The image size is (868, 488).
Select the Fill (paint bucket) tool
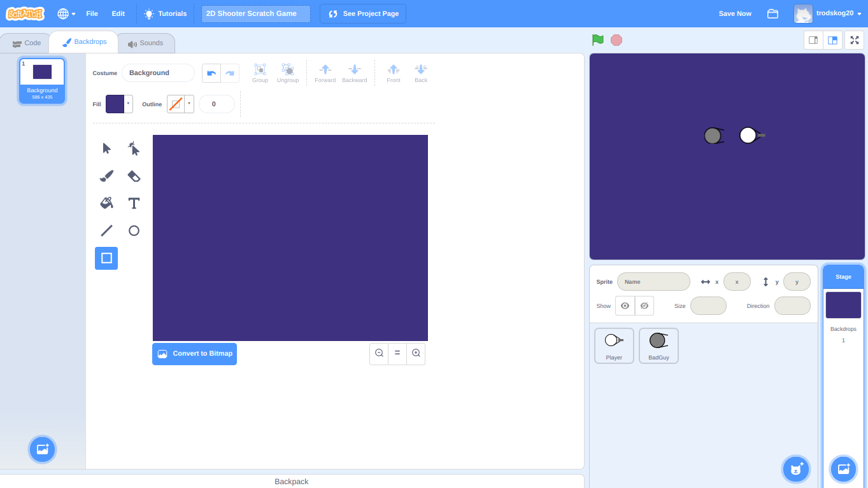pos(106,203)
